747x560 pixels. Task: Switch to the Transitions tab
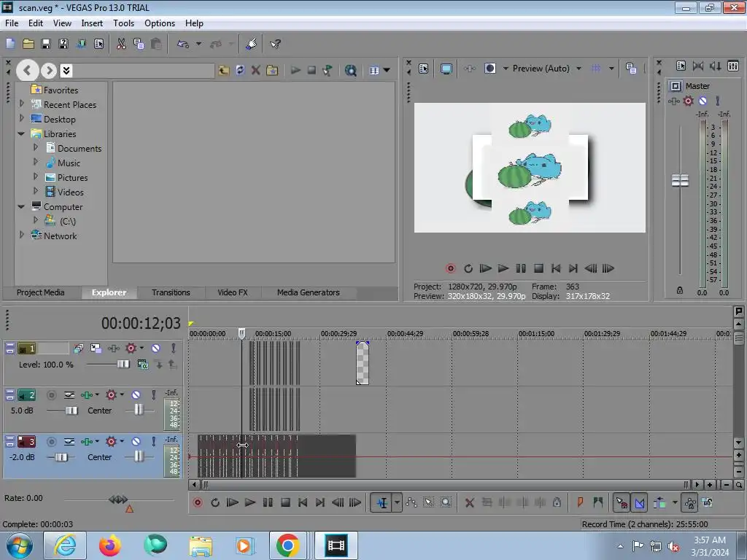click(171, 292)
